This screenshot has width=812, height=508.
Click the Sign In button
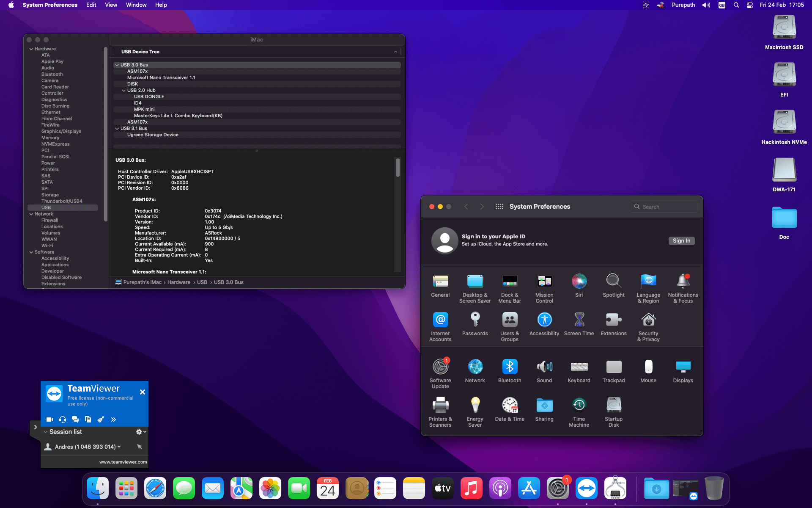click(681, 241)
